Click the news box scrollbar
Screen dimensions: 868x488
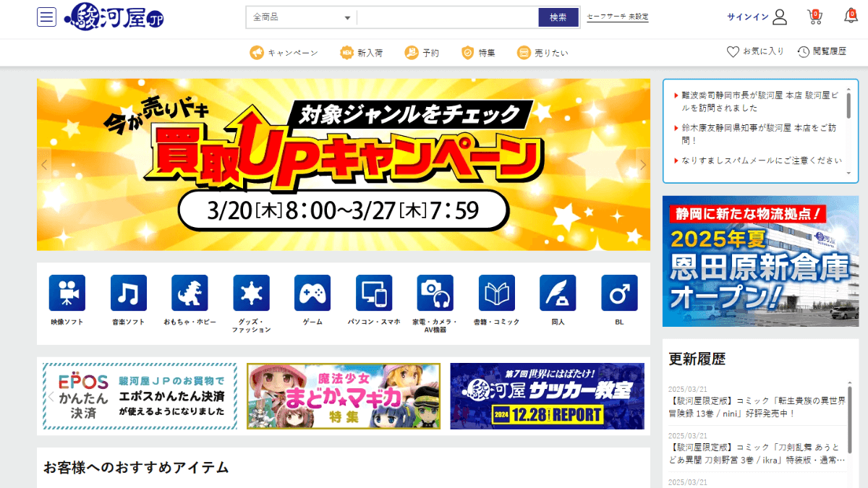tap(849, 105)
